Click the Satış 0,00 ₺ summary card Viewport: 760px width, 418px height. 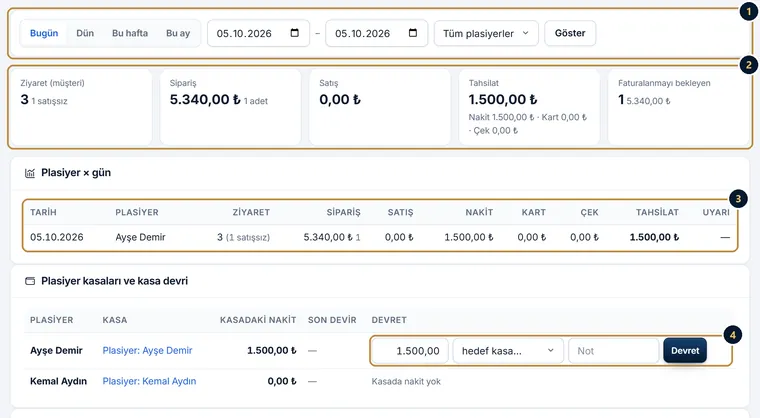pos(380,107)
